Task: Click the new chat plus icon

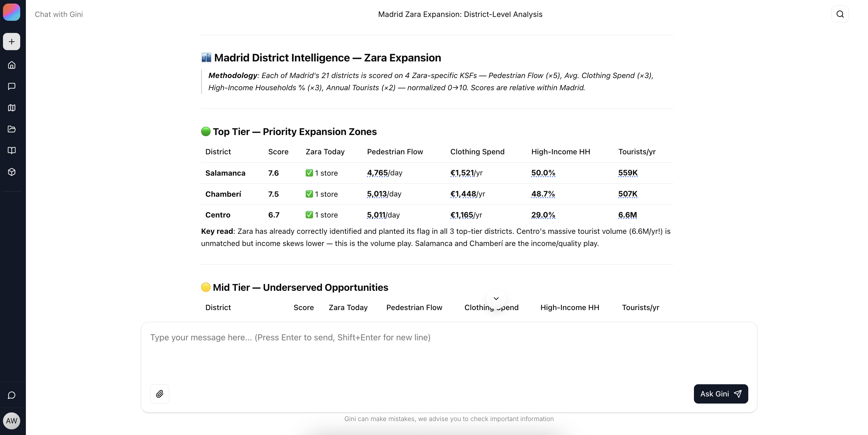Action: coord(12,42)
